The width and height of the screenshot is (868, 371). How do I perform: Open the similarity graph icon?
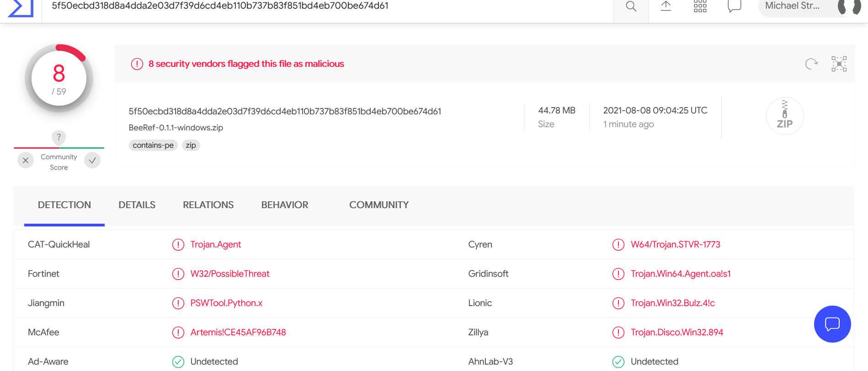[x=839, y=64]
